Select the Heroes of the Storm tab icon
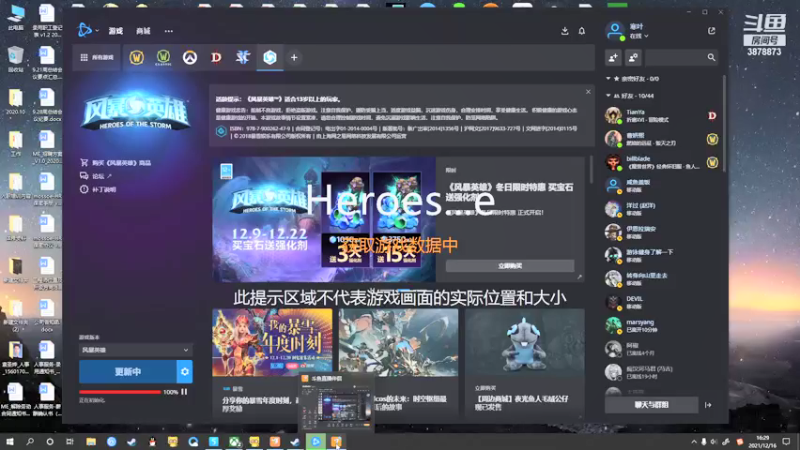 coord(270,57)
